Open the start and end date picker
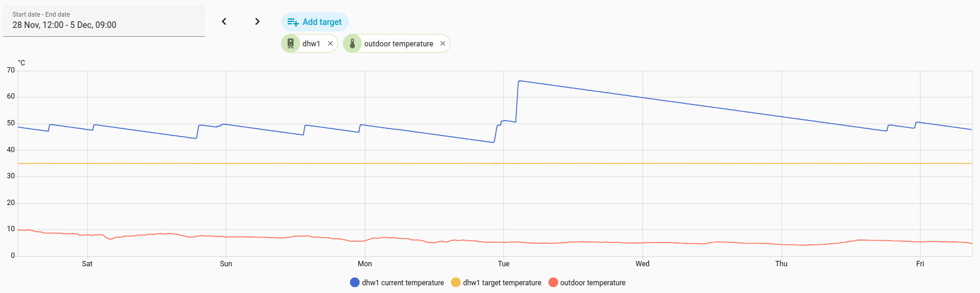This screenshot has height=293, width=980. coord(104,21)
